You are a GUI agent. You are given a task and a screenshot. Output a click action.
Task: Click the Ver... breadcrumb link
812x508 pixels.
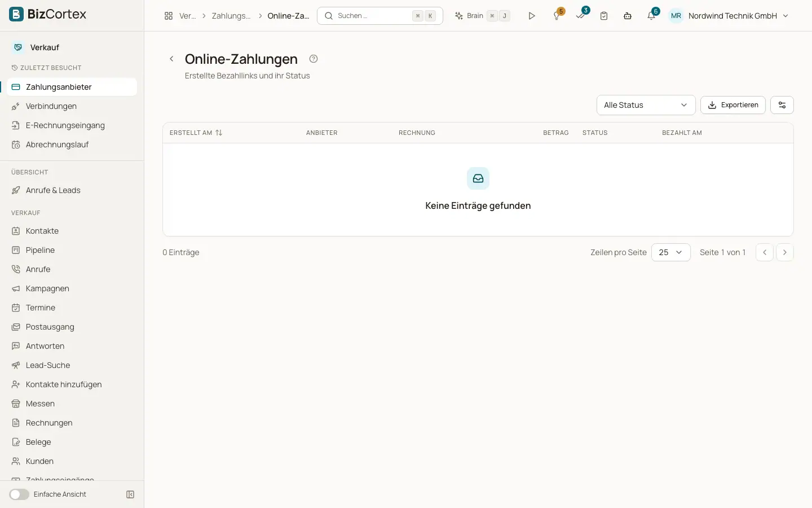coord(187,16)
